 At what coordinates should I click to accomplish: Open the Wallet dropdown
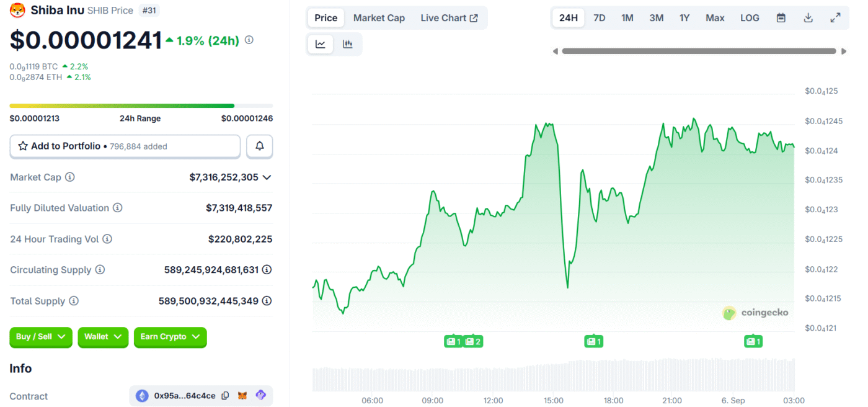pyautogui.click(x=103, y=337)
